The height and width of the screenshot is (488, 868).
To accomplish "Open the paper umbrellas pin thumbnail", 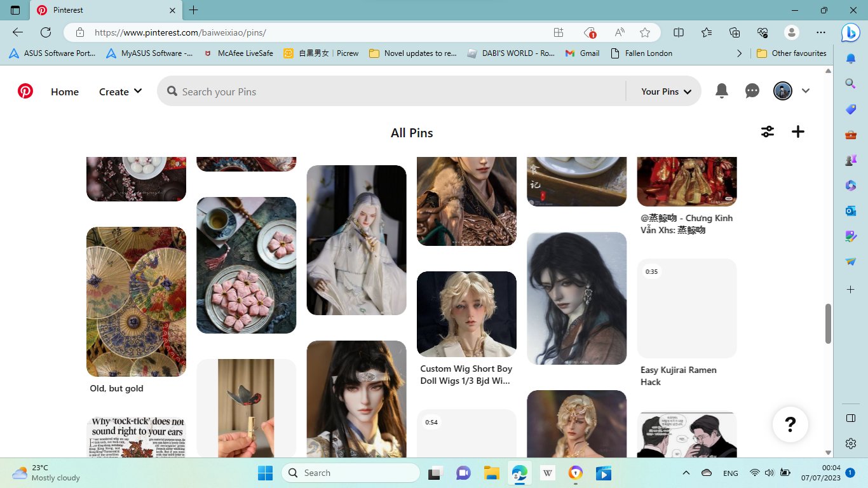I will pyautogui.click(x=136, y=301).
